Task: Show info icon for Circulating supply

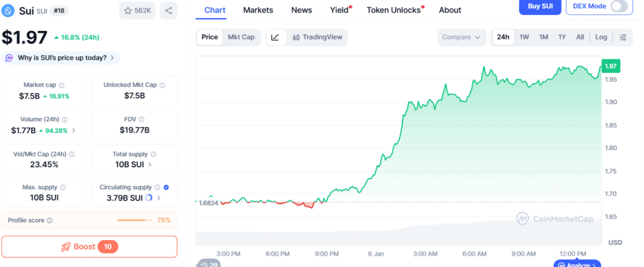Action: [158, 187]
